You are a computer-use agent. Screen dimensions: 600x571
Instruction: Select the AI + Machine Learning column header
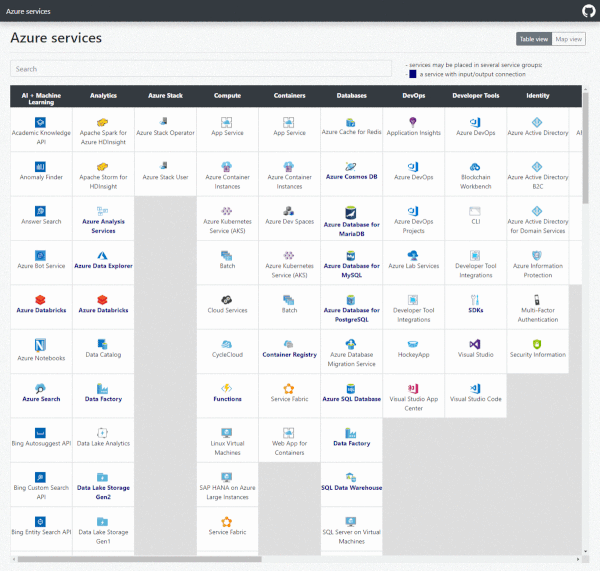[x=41, y=98]
